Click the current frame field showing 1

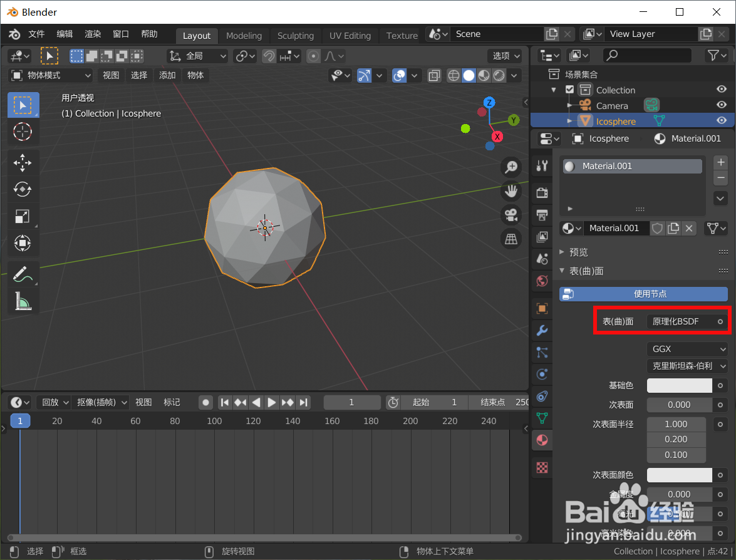[351, 402]
